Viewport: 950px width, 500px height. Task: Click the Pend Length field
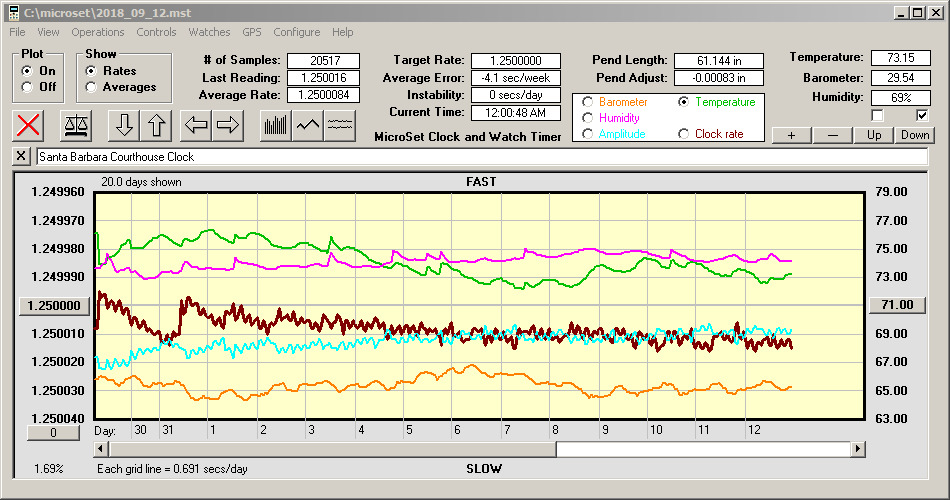click(719, 61)
